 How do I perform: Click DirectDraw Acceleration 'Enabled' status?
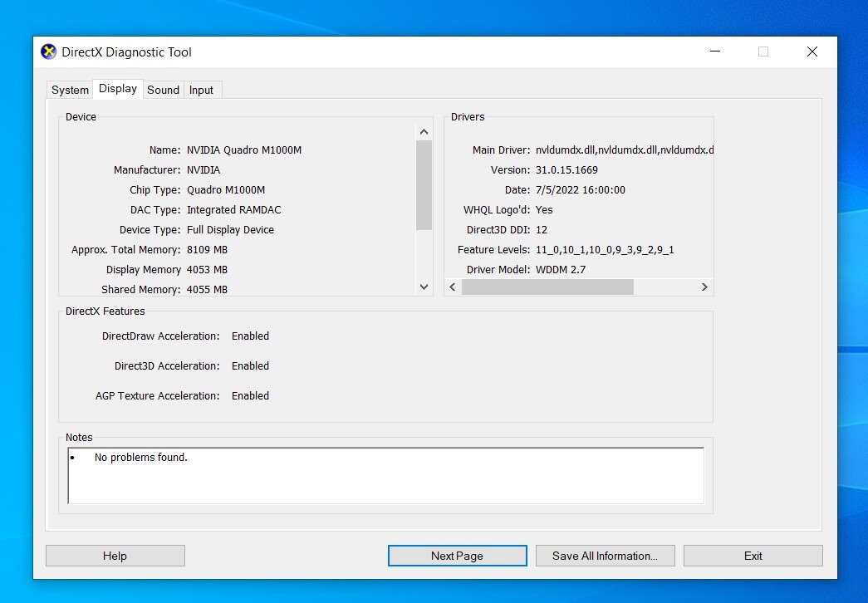(250, 336)
